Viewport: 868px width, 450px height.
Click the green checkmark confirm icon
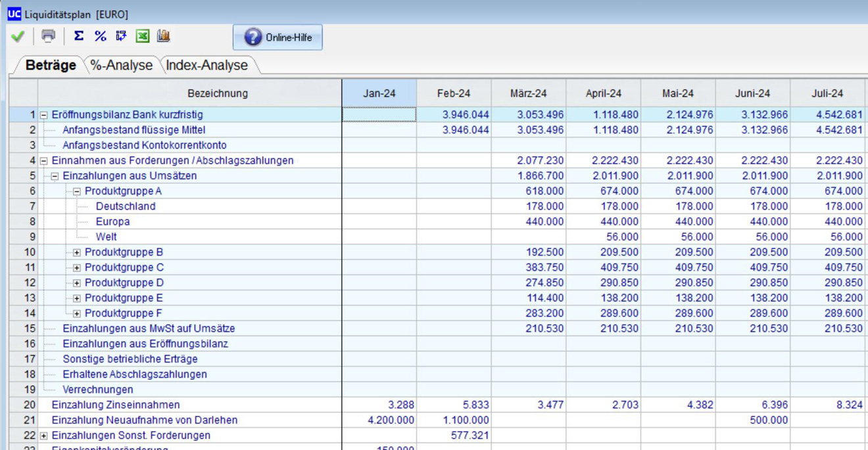(x=18, y=37)
